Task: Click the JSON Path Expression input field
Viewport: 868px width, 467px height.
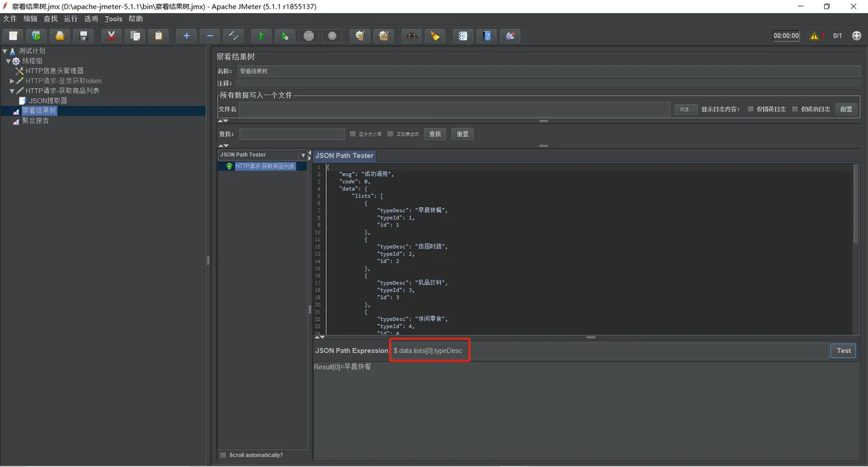Action: (x=609, y=350)
